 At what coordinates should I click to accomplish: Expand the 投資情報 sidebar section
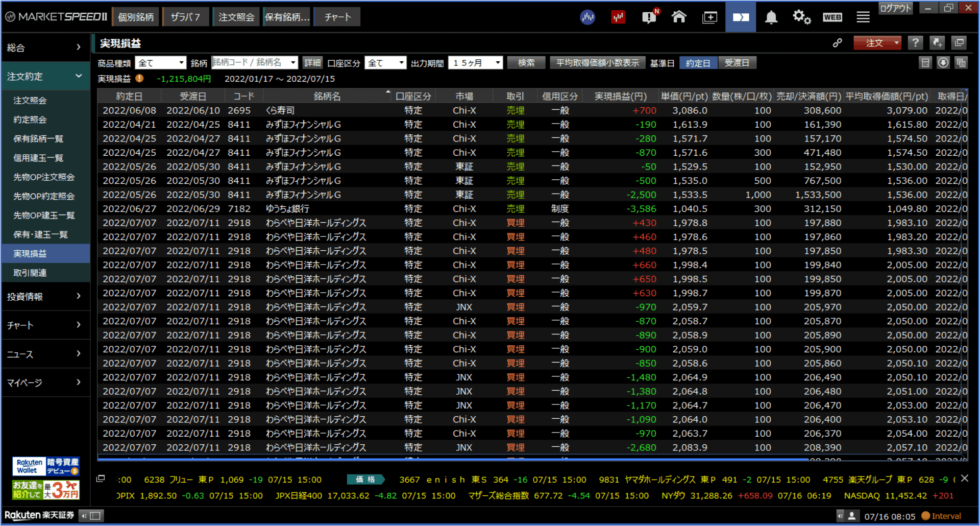pos(45,296)
